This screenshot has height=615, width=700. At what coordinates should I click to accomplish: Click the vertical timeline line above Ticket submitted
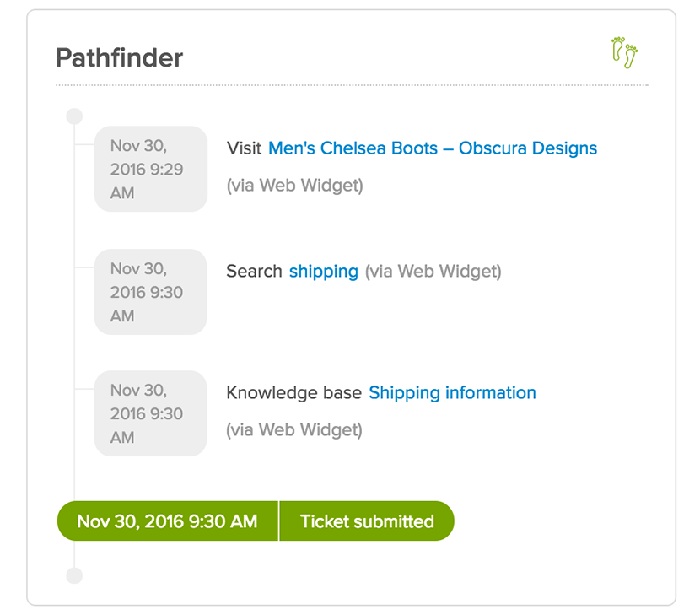pos(74,479)
